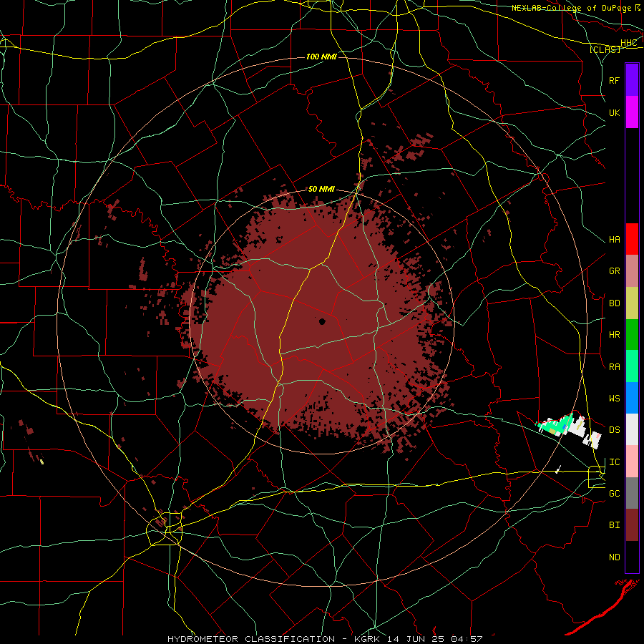Click the 100 NMI range ring label
The width and height of the screenshot is (644, 644).
point(321,57)
